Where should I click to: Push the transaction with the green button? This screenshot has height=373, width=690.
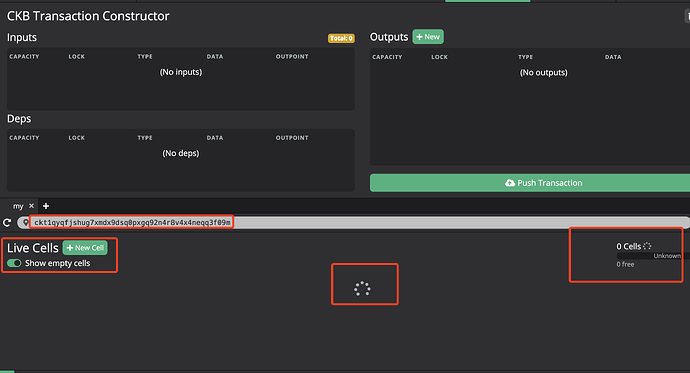530,183
